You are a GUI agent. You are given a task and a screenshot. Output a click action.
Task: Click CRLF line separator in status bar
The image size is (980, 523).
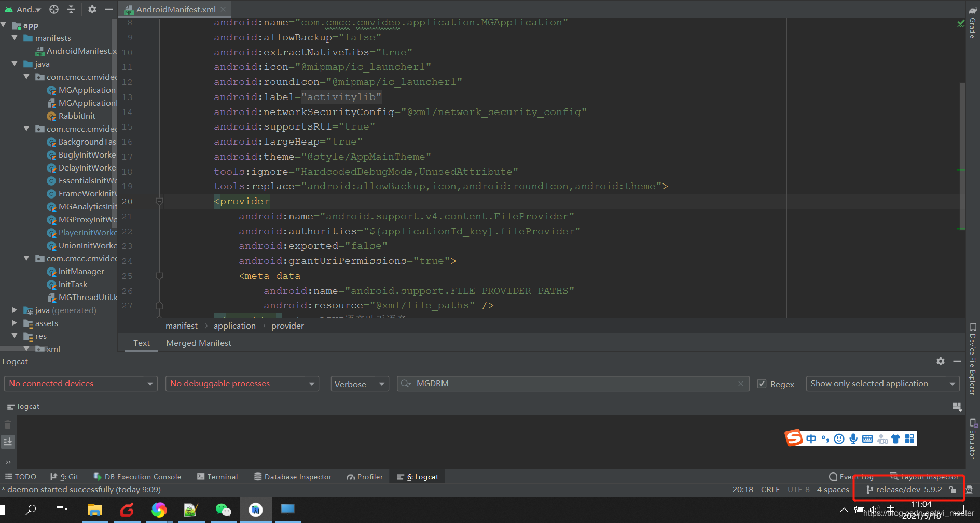770,489
